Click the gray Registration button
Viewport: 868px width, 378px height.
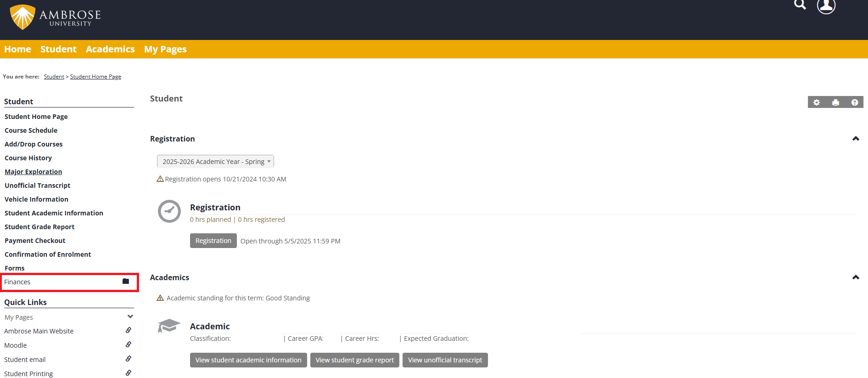[213, 241]
